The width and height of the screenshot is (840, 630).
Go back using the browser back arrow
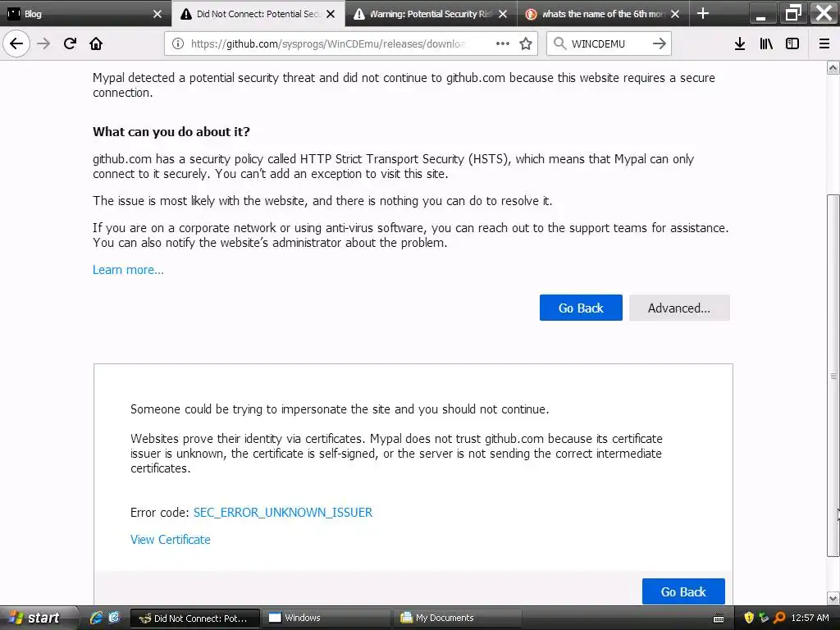pyautogui.click(x=16, y=43)
